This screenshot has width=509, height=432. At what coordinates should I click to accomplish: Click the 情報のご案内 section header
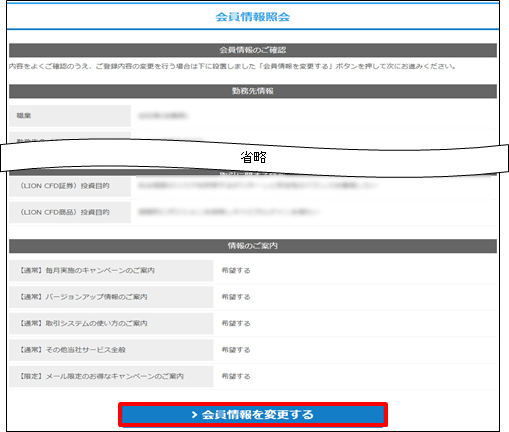point(253,246)
